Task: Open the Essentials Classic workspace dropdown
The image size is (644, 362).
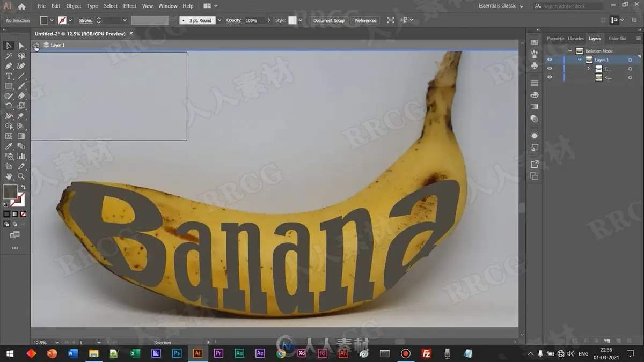Action: [x=501, y=6]
